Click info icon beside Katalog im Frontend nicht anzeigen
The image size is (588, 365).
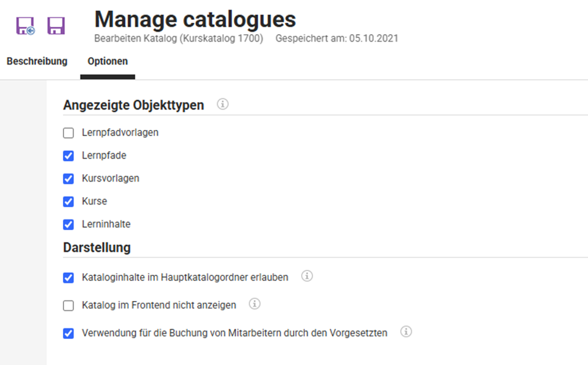(254, 304)
